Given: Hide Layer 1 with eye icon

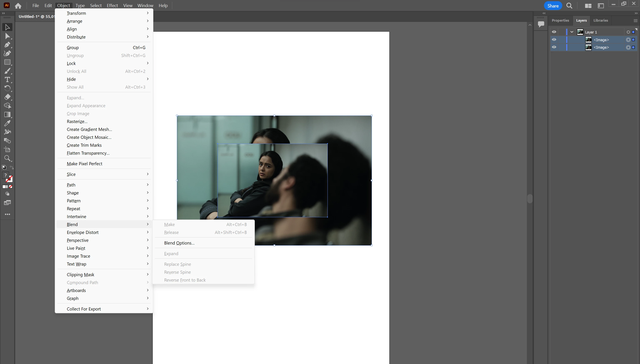Looking at the screenshot, I should tap(554, 32).
